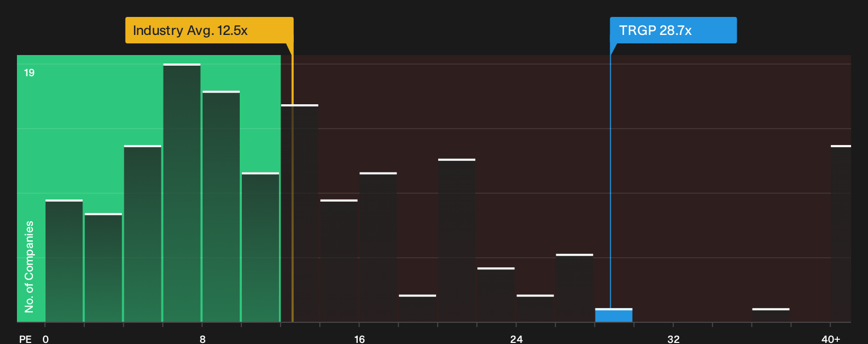This screenshot has height=344, width=868.
Task: Click the 40+ PE overflow bar
Action: tap(841, 233)
